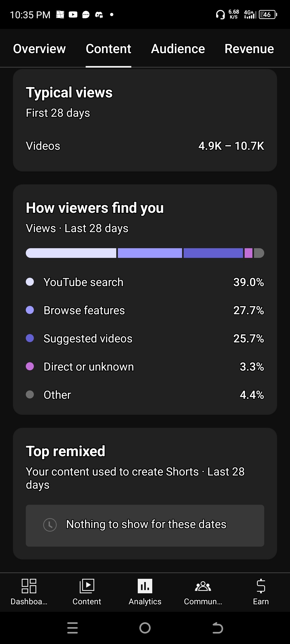The width and height of the screenshot is (290, 644).
Task: Tap the YouTube search traffic row
Action: 145,282
